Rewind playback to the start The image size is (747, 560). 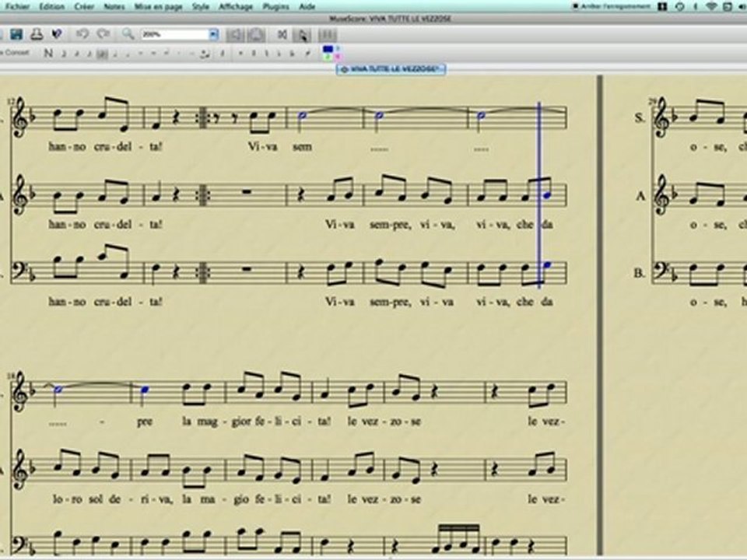(x=282, y=34)
